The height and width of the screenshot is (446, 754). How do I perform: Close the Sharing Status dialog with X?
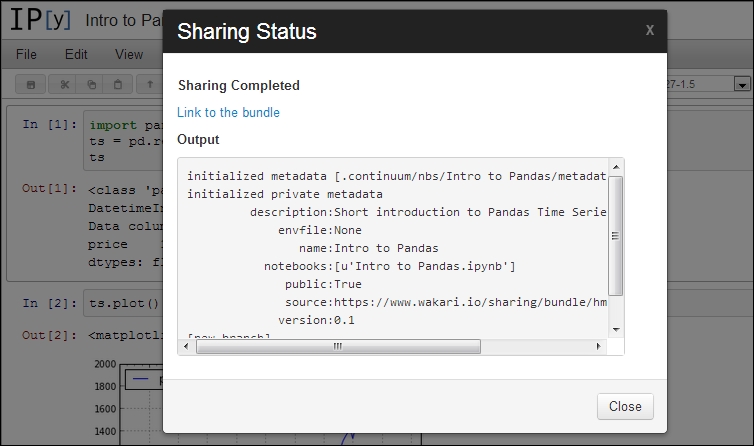tap(650, 30)
